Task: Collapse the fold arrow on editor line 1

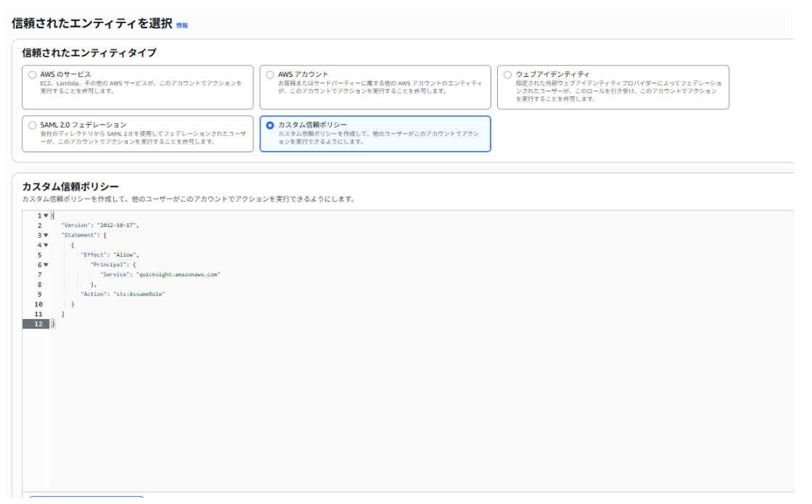Action: (46, 216)
